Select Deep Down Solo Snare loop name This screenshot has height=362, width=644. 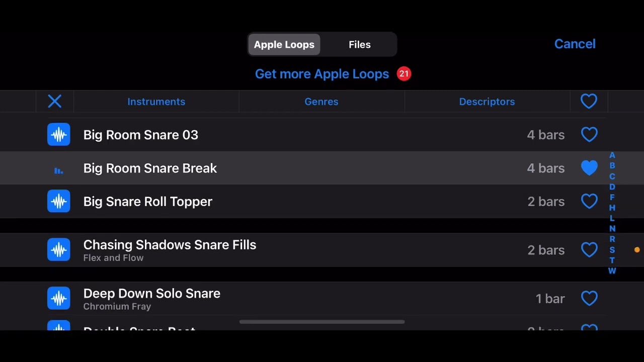[x=152, y=293]
